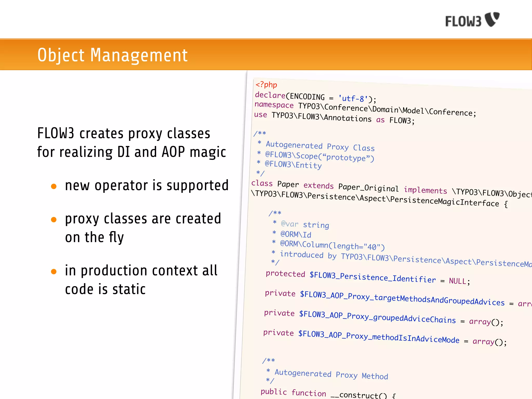Click the $FLOW3_AOP_Proxy_targetMethodsAndGroupedAdvices line
Viewport: 532px width, 399px height.
pos(398,298)
